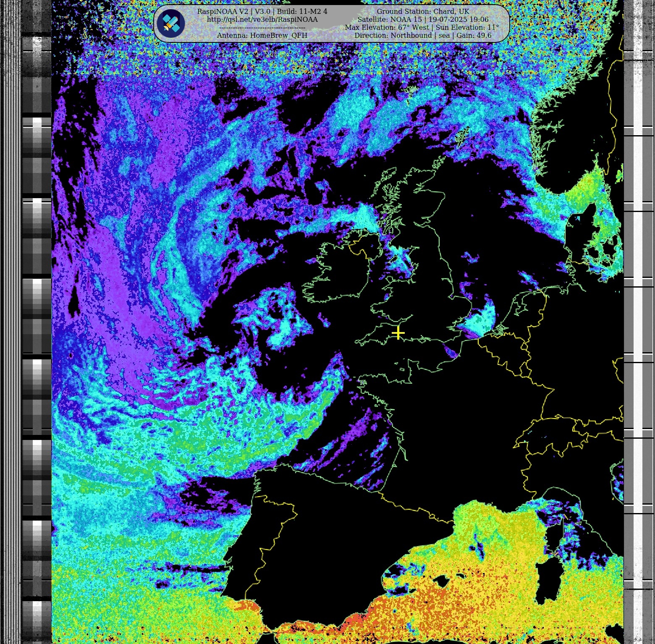Open the http://qsl.net/ve3elb/RaspiNOAA link
This screenshot has width=655, height=644.
tap(262, 20)
